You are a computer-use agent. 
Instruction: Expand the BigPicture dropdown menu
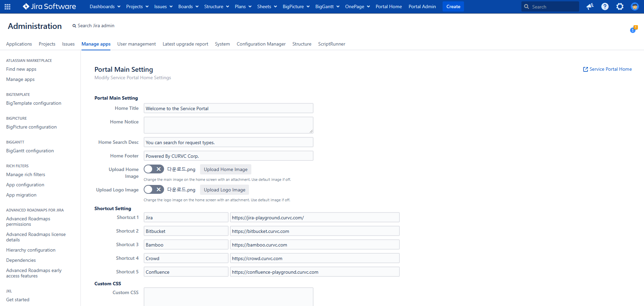click(296, 6)
